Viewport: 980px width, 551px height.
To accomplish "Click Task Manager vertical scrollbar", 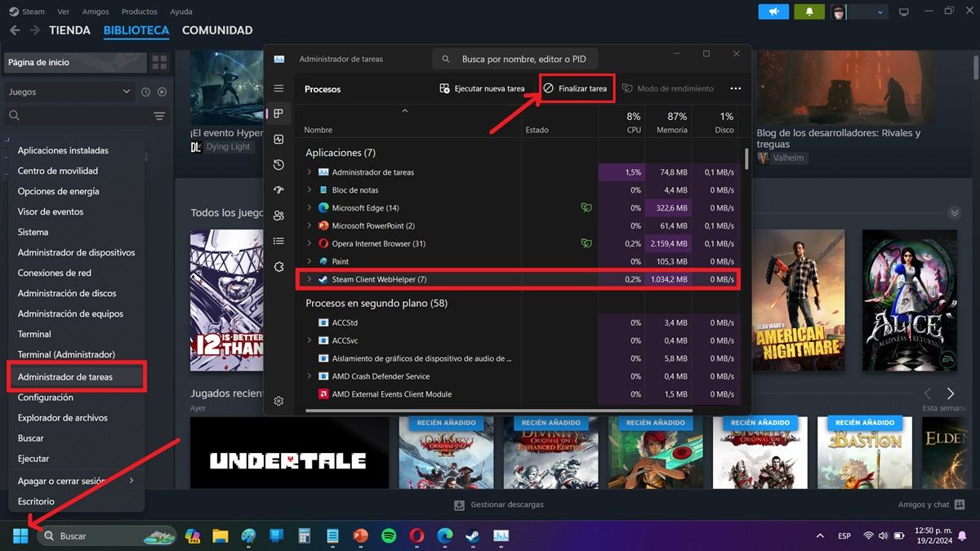I will pyautogui.click(x=746, y=158).
